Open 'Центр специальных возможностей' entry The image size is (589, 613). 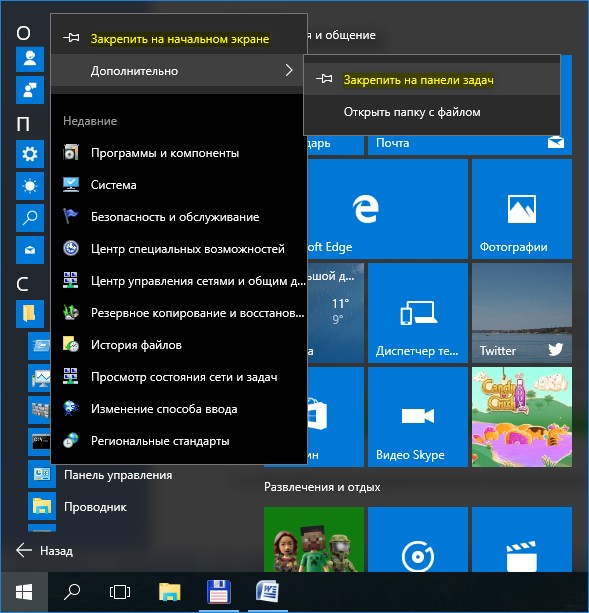[179, 249]
